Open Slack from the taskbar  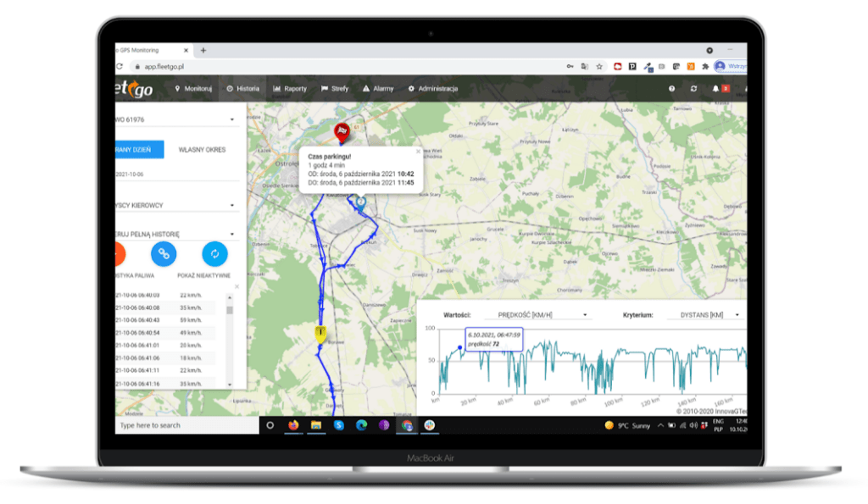pos(430,425)
